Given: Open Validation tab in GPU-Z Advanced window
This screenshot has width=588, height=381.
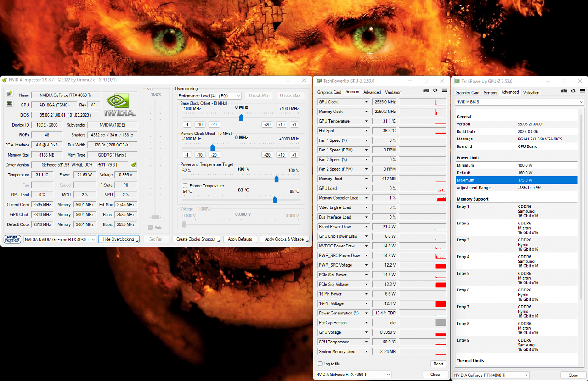Looking at the screenshot, I should pyautogui.click(x=531, y=92).
